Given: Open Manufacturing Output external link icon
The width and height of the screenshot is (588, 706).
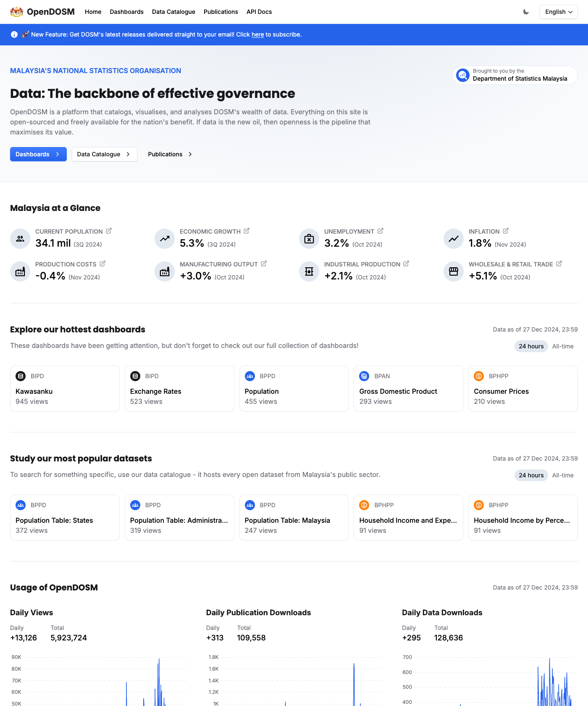Looking at the screenshot, I should [264, 264].
